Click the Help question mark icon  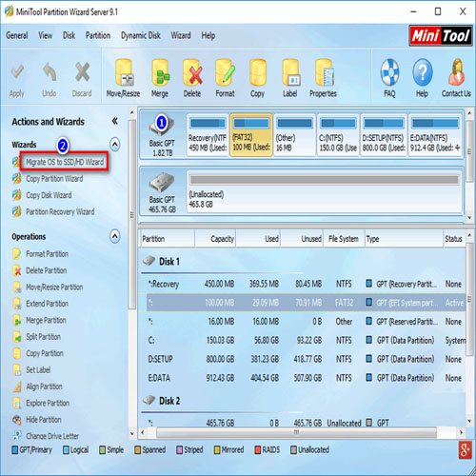click(x=423, y=72)
